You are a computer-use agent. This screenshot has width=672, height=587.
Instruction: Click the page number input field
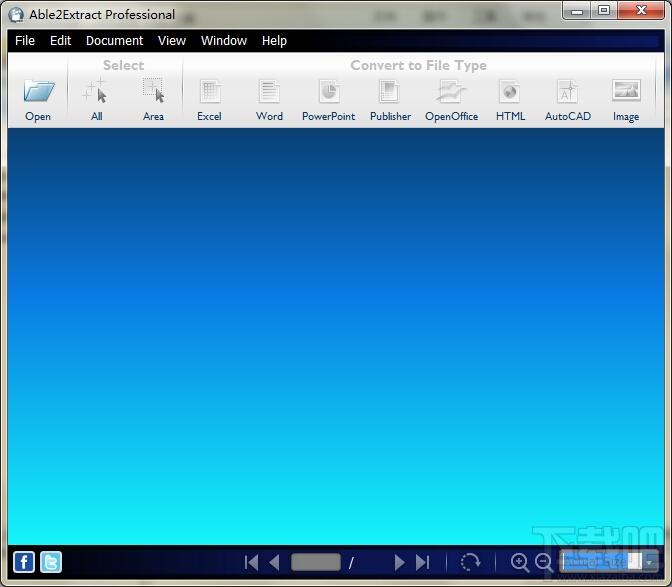point(316,562)
